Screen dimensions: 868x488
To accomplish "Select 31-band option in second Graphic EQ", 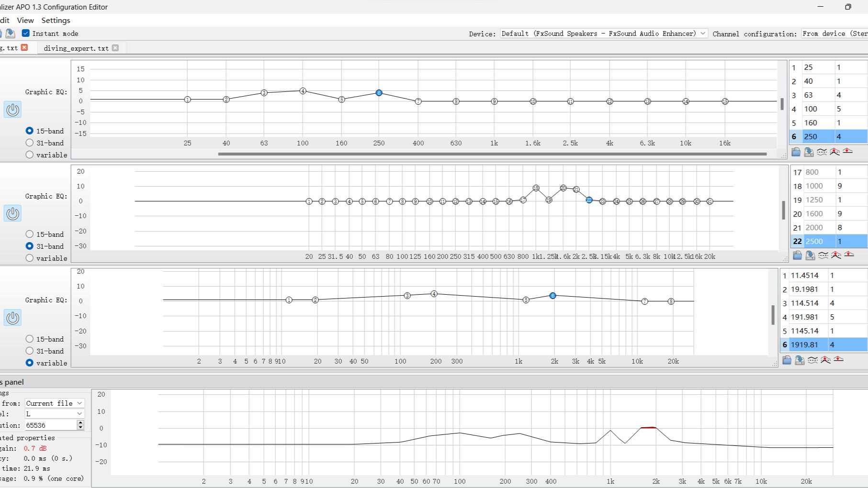I will point(30,246).
